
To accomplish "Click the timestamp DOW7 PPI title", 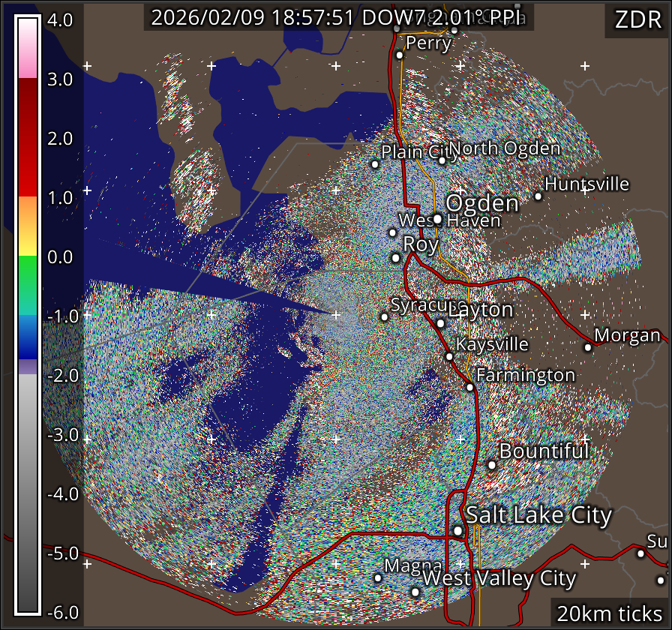I will pos(339,18).
